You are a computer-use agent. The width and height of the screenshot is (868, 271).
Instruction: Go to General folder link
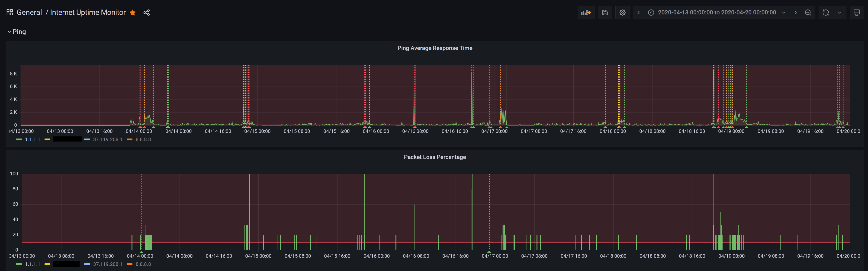point(29,13)
